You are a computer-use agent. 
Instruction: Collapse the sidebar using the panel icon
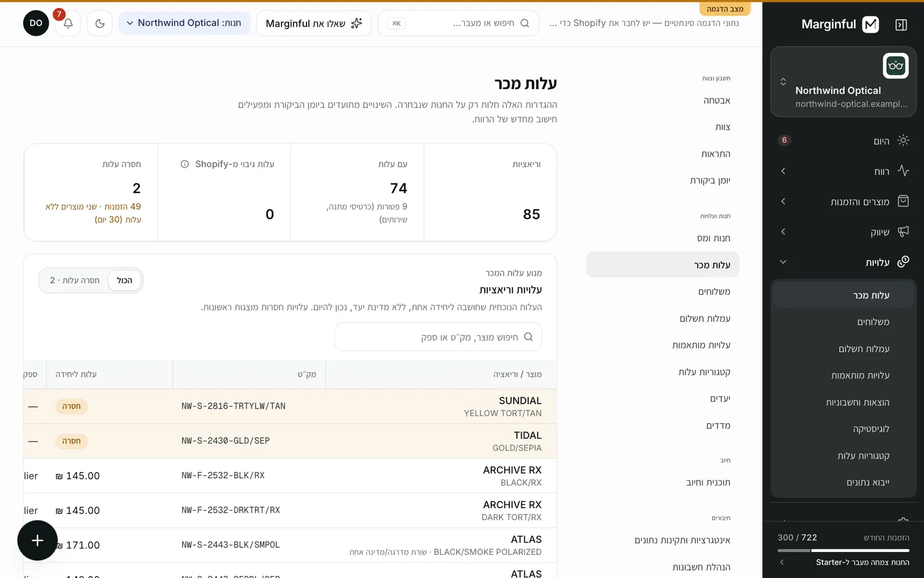[901, 24]
